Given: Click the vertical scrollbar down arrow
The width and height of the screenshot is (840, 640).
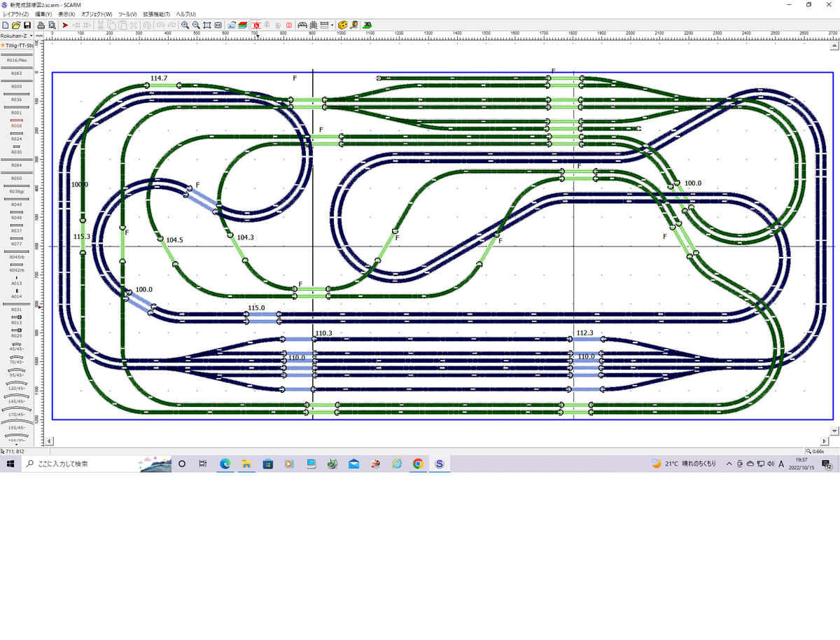Looking at the screenshot, I should [834, 431].
